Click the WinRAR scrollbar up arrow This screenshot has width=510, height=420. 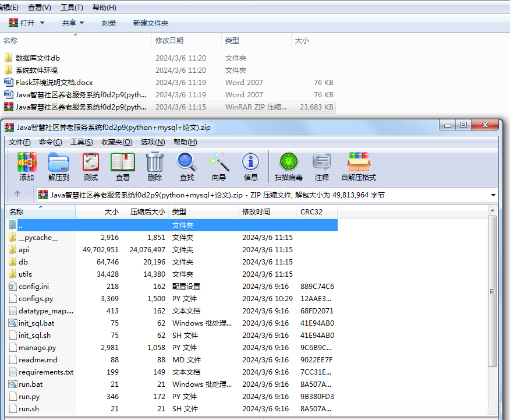pos(493,210)
